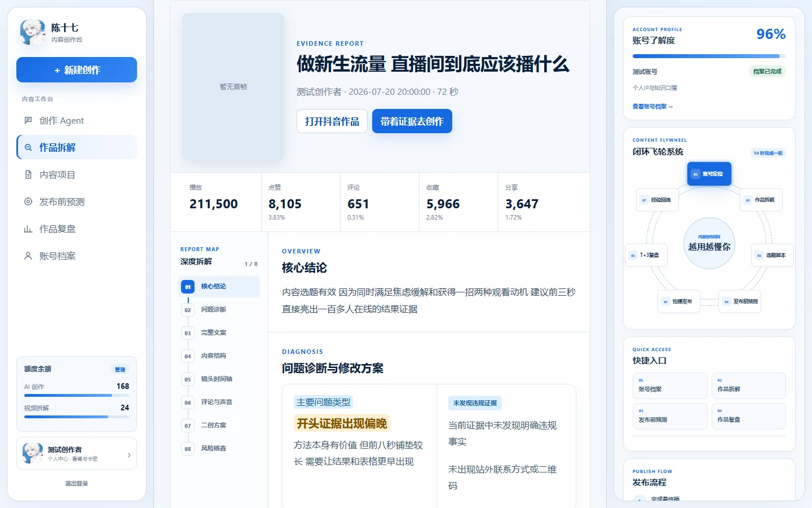Click the 查看账号档案 link
The width and height of the screenshot is (812, 508).
pyautogui.click(x=652, y=106)
